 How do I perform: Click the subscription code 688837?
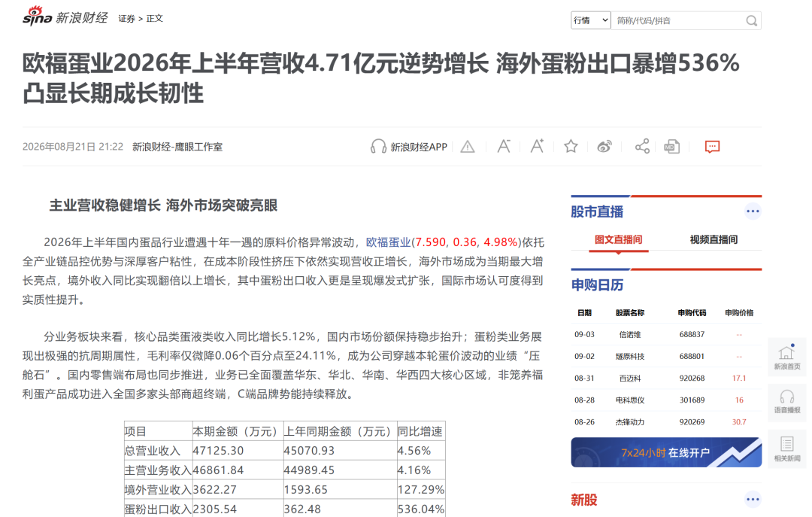692,334
